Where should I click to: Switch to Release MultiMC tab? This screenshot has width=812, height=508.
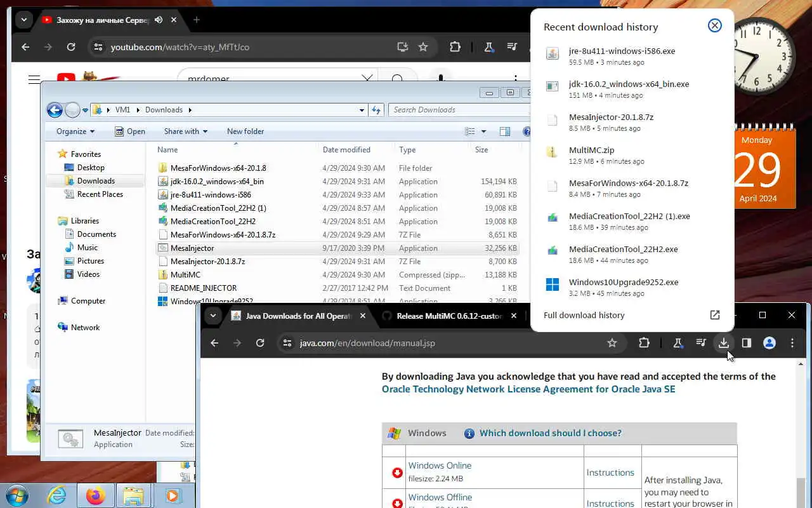pyautogui.click(x=450, y=316)
